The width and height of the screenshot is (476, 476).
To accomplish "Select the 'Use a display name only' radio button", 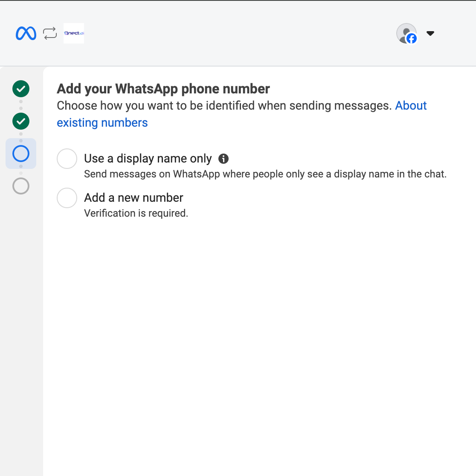I will coord(67,159).
